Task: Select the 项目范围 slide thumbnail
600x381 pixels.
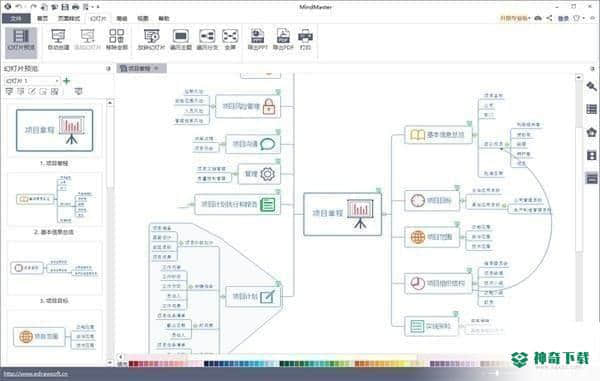Action: [54, 336]
